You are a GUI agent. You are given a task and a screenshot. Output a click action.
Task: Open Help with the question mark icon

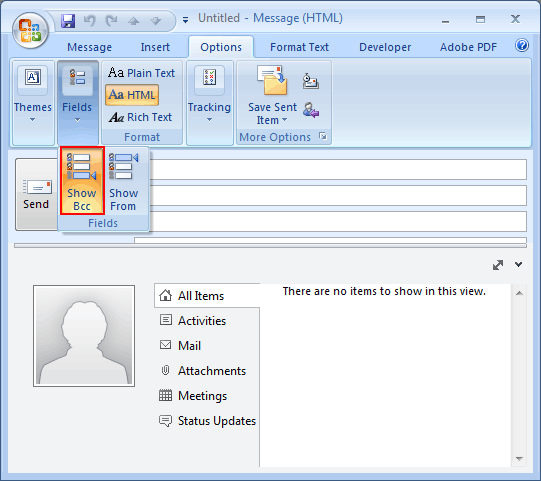522,45
